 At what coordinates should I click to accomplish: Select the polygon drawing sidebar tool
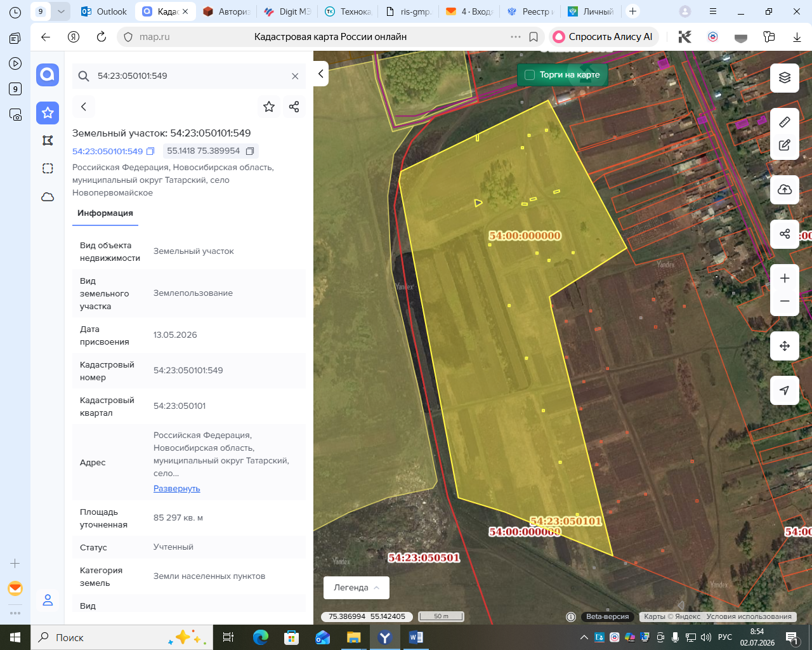(x=48, y=140)
